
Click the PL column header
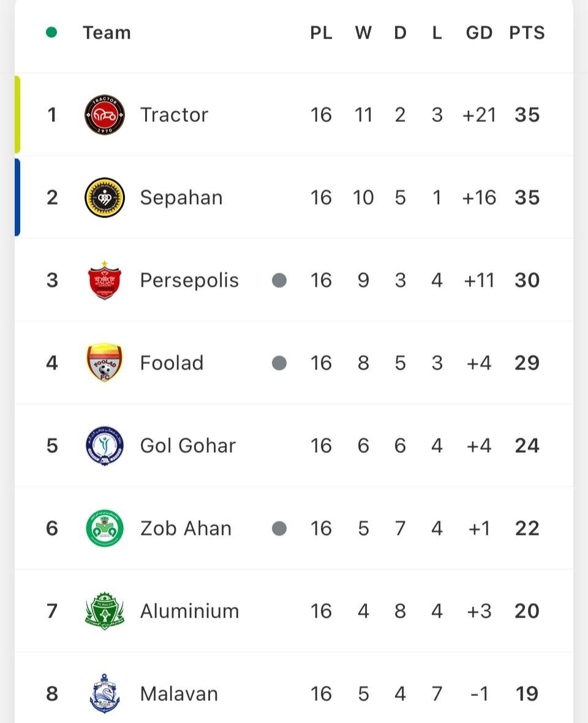pyautogui.click(x=322, y=33)
